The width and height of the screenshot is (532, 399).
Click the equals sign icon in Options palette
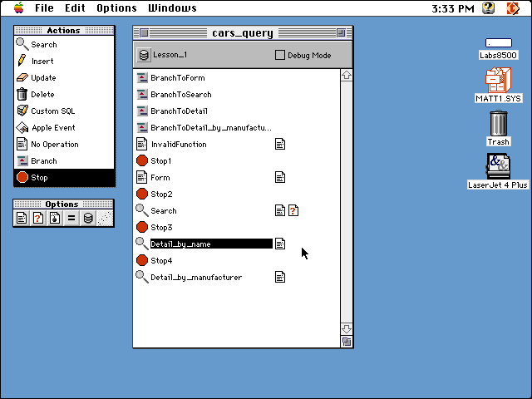pos(71,218)
